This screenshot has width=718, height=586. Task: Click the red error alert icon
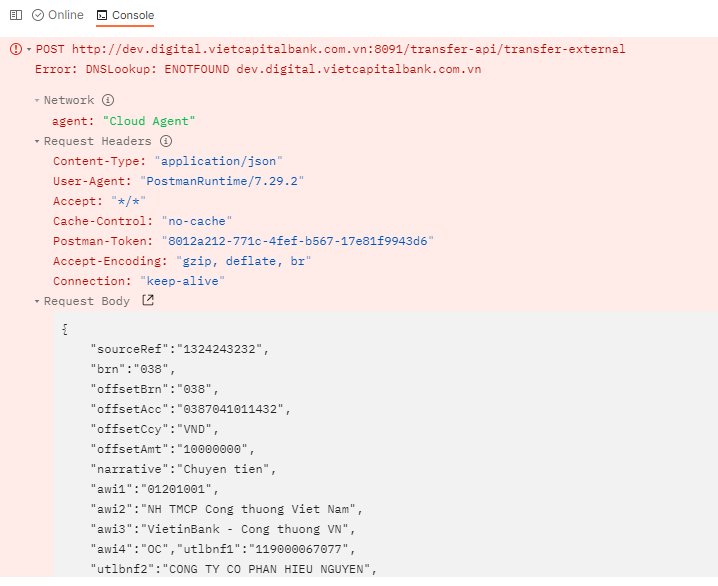[16, 49]
